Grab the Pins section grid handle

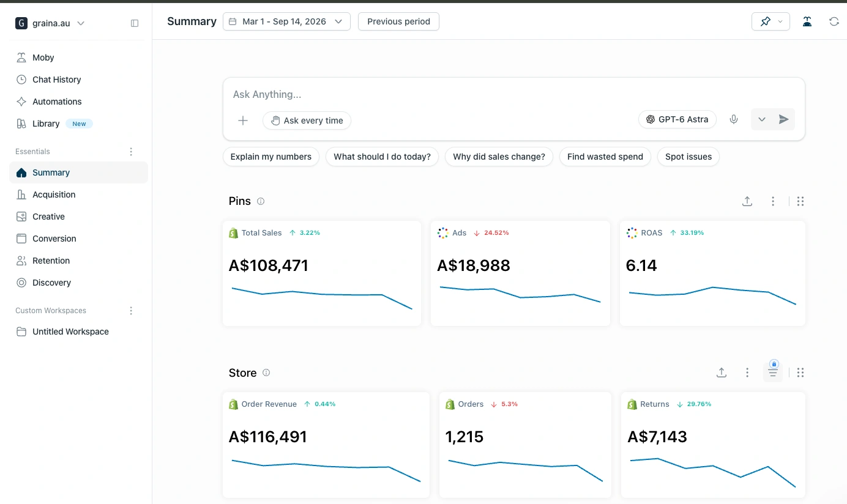point(800,201)
